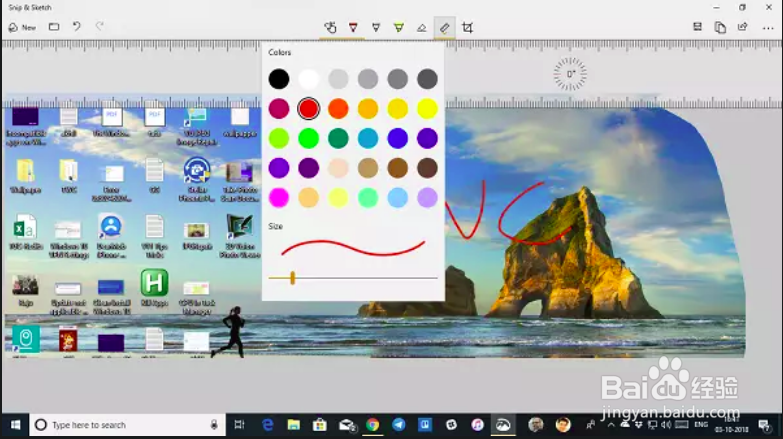Click Snip & Sketch taskbar icon
The image size is (783, 439).
[x=503, y=425]
